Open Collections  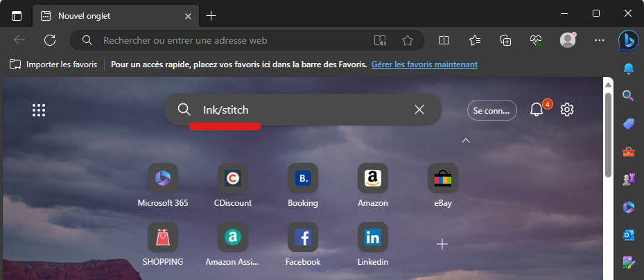click(x=505, y=40)
